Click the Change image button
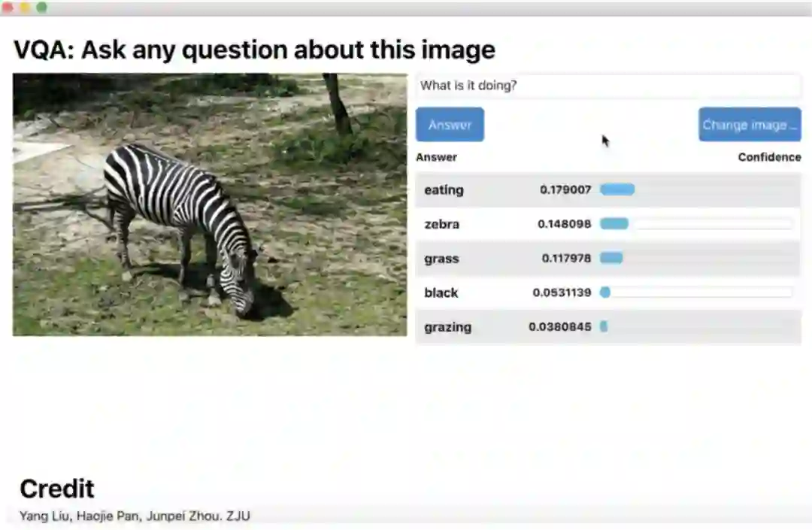 pyautogui.click(x=750, y=125)
